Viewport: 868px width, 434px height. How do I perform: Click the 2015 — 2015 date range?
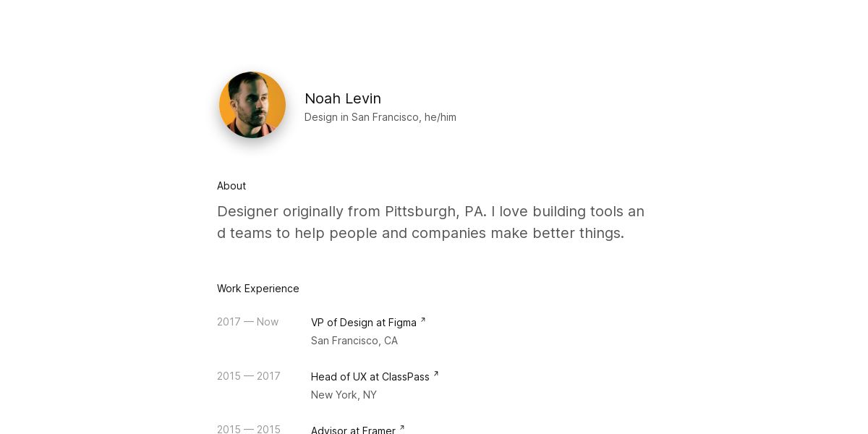point(249,429)
